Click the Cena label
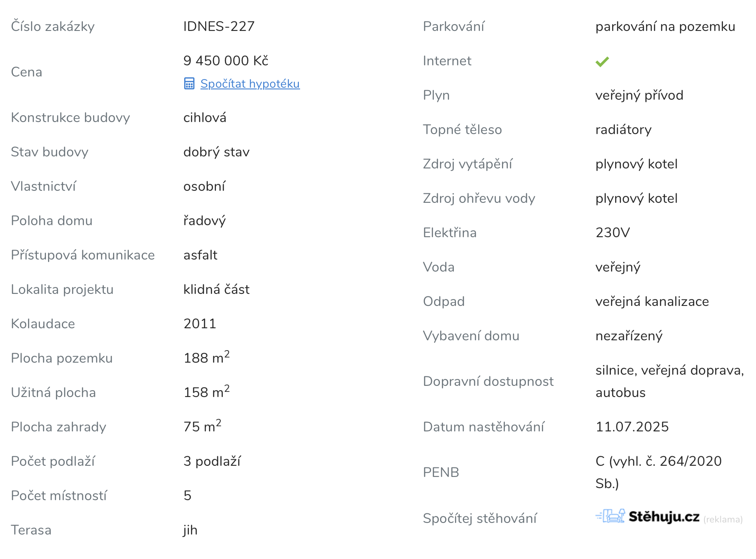 (x=27, y=72)
